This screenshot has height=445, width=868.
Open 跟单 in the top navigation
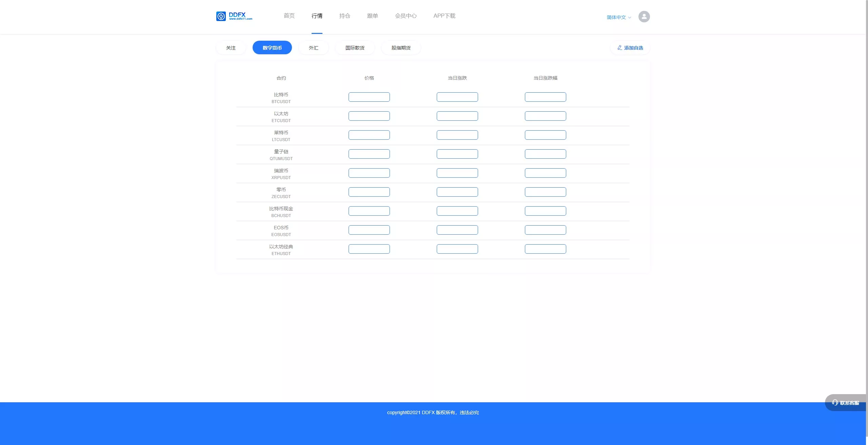[x=372, y=16]
